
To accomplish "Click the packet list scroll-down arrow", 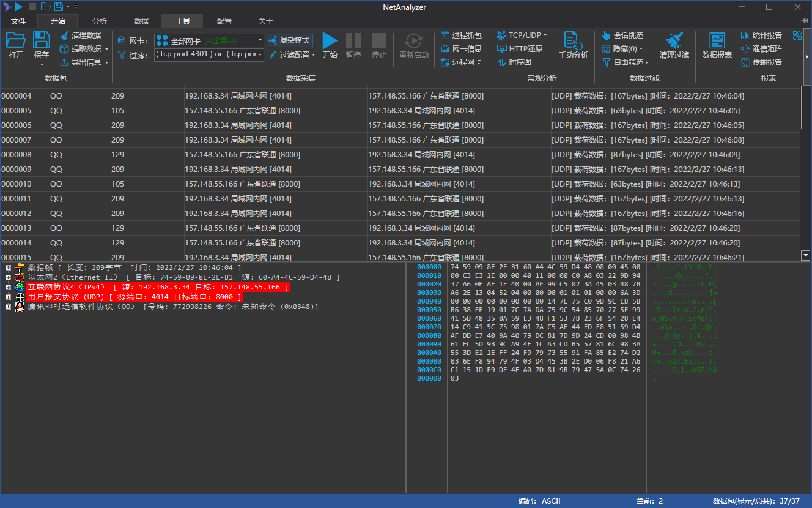I will pyautogui.click(x=805, y=255).
